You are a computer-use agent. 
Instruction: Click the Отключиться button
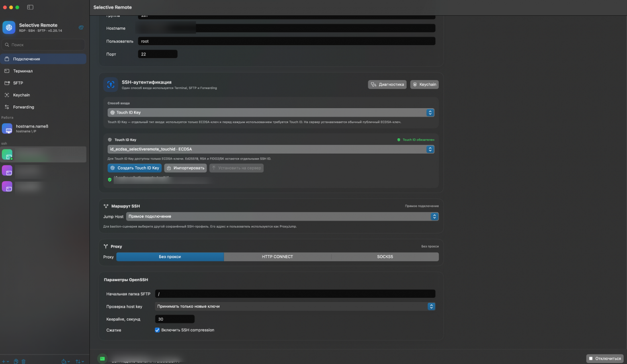click(x=605, y=358)
